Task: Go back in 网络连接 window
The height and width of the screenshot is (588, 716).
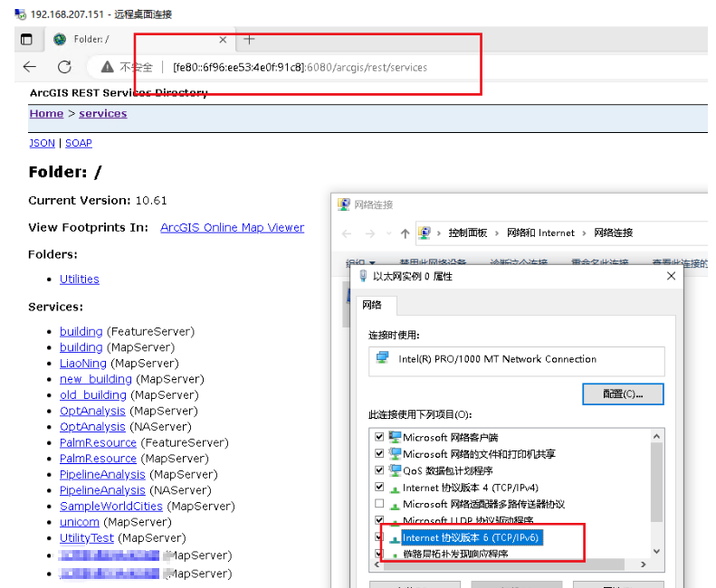Action: (347, 233)
